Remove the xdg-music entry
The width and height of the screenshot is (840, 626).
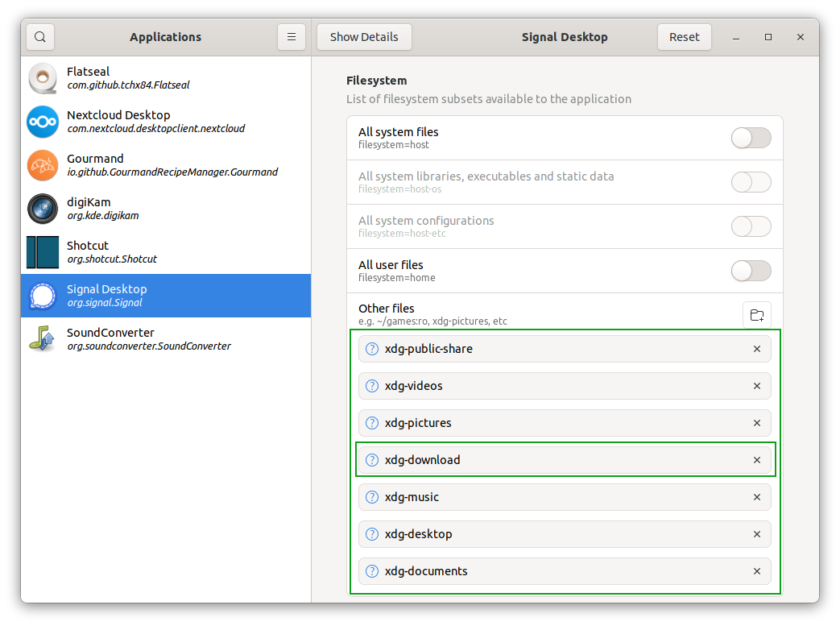pyautogui.click(x=757, y=497)
